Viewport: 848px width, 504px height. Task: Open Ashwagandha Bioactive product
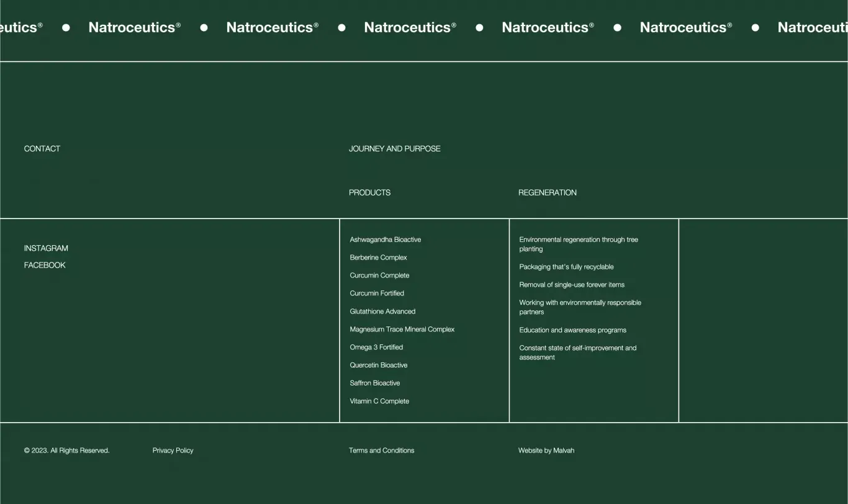386,240
